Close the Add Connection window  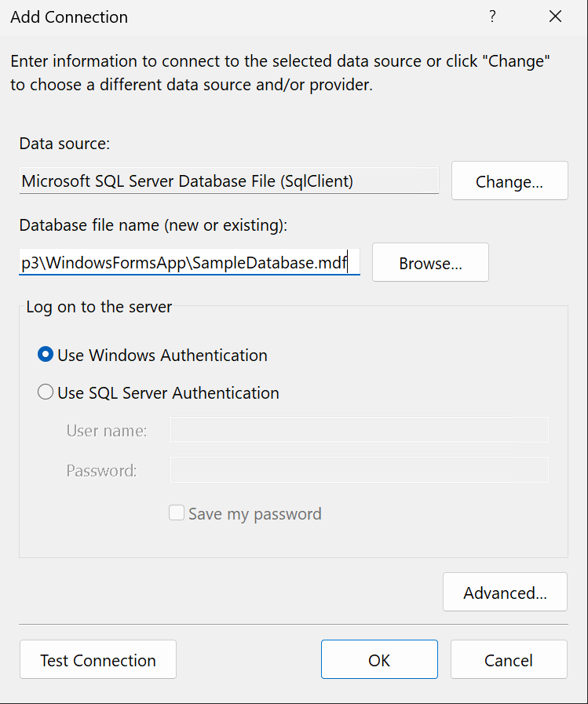point(555,16)
